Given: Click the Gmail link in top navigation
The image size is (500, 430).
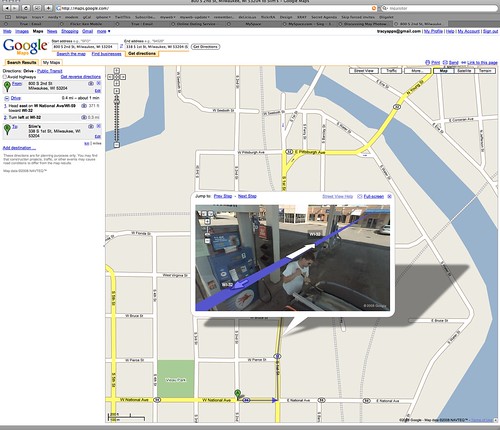Looking at the screenshot, I should pos(88,31).
